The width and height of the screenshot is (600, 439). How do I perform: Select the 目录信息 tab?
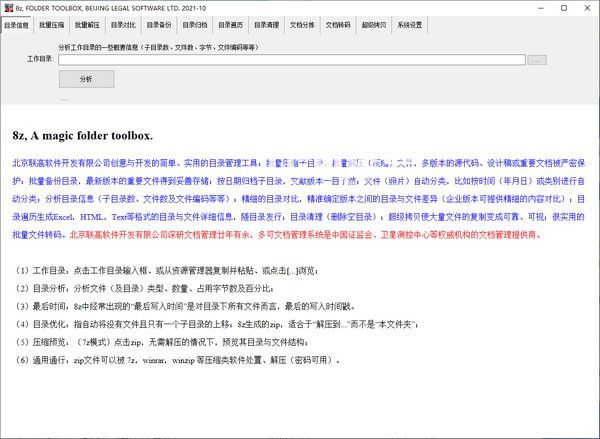point(16,25)
